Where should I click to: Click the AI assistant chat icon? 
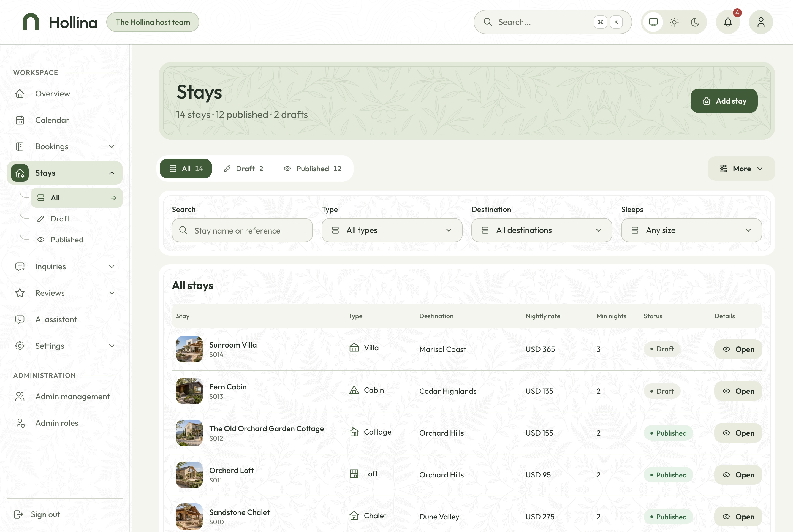[x=20, y=320]
